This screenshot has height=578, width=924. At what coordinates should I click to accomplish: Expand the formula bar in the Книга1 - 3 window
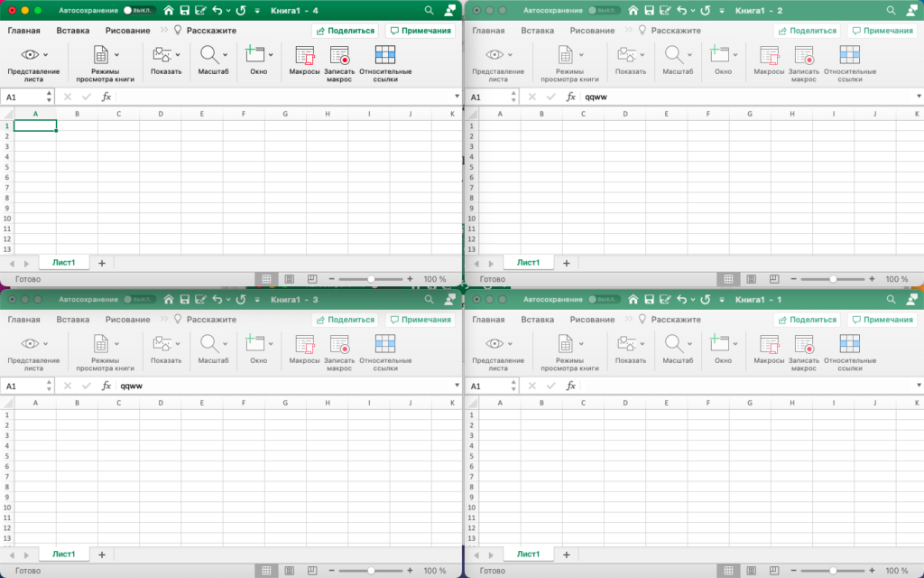point(457,386)
